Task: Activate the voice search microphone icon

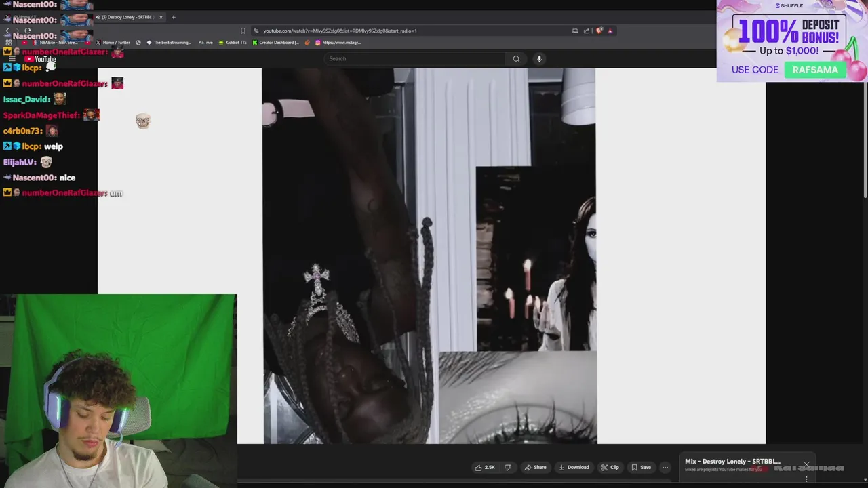Action: (539, 59)
